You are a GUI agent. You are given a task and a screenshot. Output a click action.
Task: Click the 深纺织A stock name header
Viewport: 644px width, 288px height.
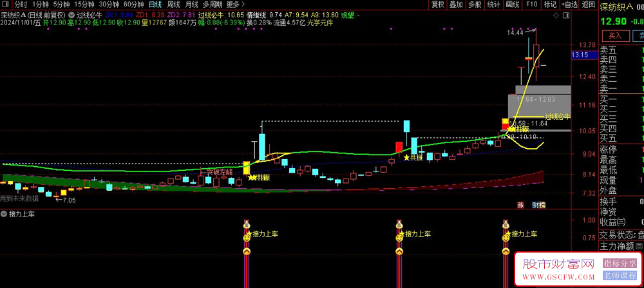[x=616, y=6]
